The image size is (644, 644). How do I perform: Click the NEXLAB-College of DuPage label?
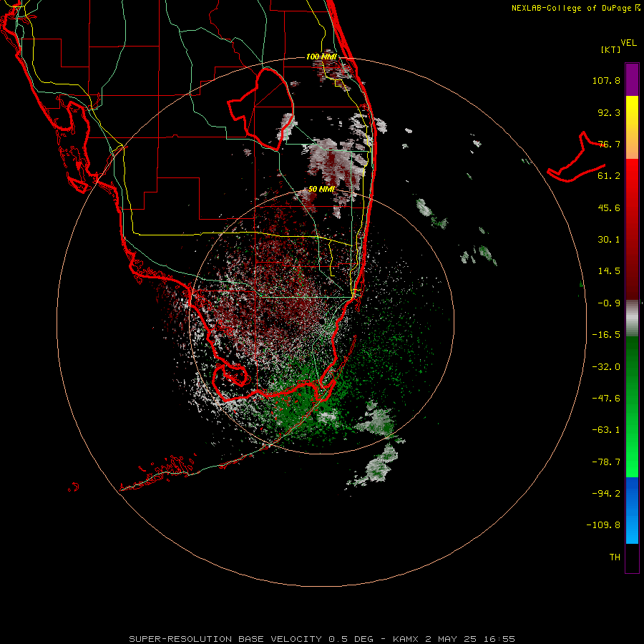(x=575, y=8)
